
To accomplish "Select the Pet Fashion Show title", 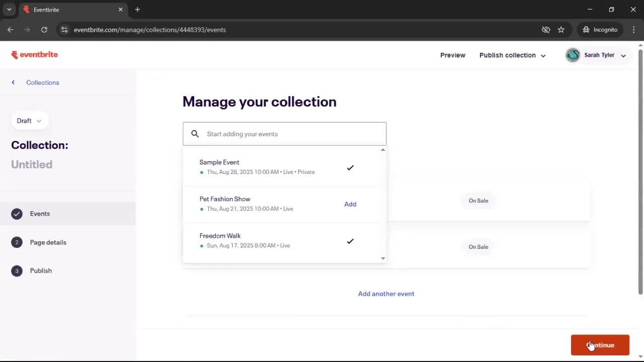I will point(225,199).
